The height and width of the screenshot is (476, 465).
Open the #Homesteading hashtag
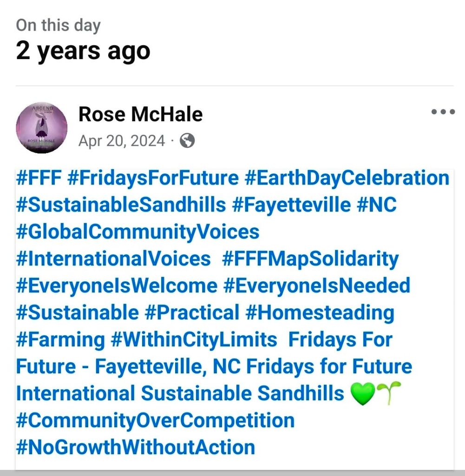320,313
